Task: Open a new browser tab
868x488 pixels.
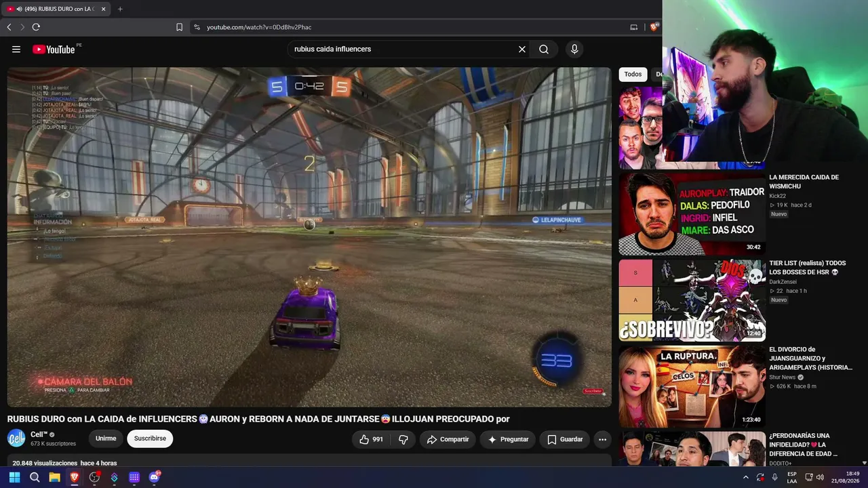Action: click(x=120, y=9)
